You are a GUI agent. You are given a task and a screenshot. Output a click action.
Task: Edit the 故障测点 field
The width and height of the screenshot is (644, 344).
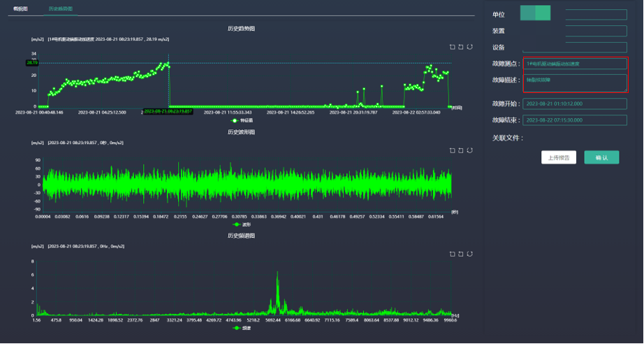pyautogui.click(x=575, y=64)
